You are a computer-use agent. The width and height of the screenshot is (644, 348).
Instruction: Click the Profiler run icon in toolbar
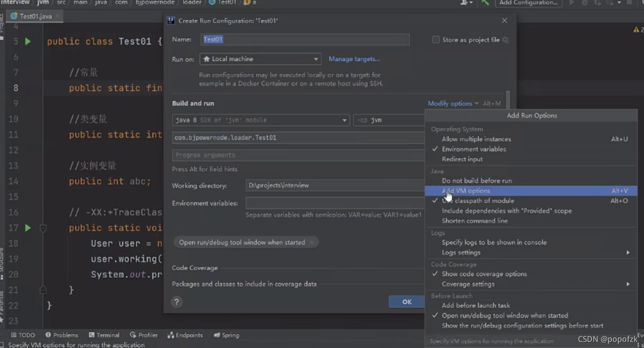click(x=610, y=3)
